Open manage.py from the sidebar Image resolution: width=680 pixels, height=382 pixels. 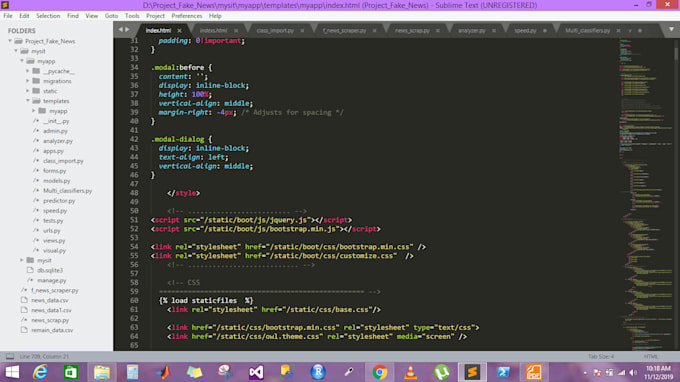(52, 281)
